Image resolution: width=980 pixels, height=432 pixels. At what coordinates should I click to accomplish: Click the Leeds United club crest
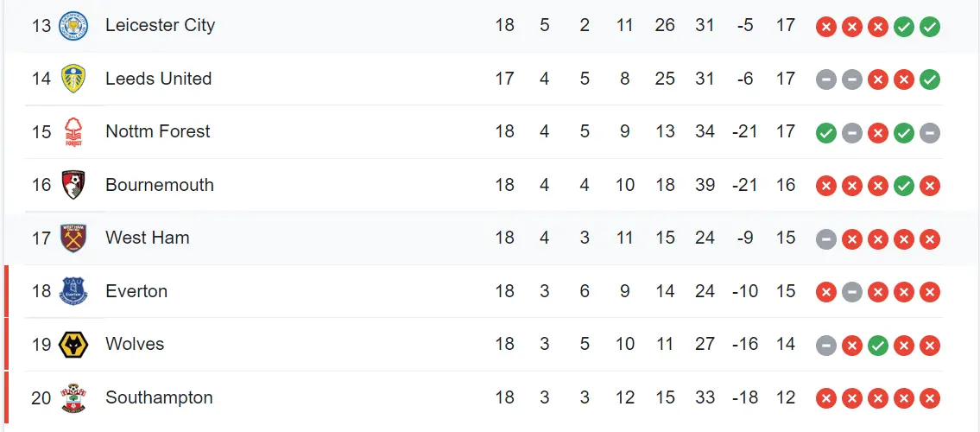[73, 79]
